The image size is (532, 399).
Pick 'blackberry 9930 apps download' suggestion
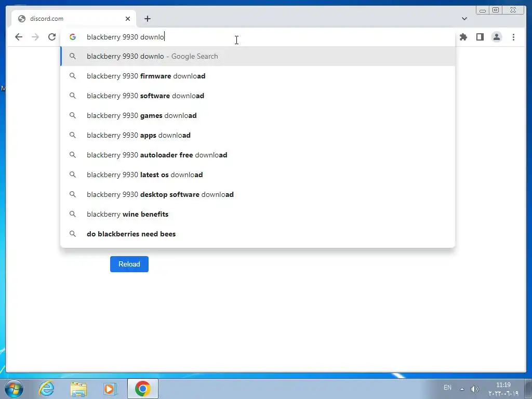pyautogui.click(x=258, y=135)
